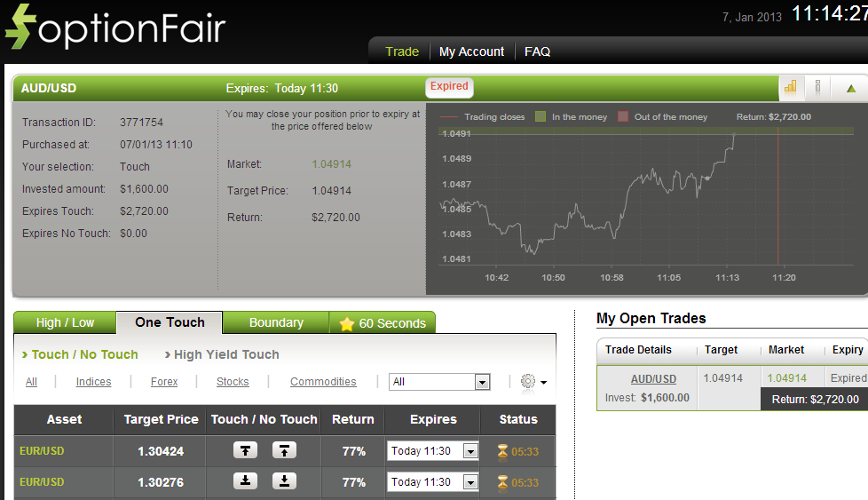Click the Expired status badge

coord(449,86)
